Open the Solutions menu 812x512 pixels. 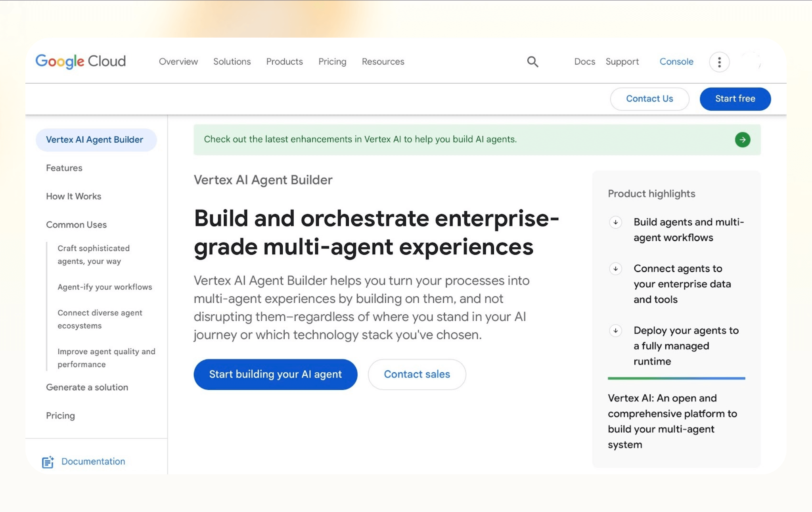[x=232, y=62]
